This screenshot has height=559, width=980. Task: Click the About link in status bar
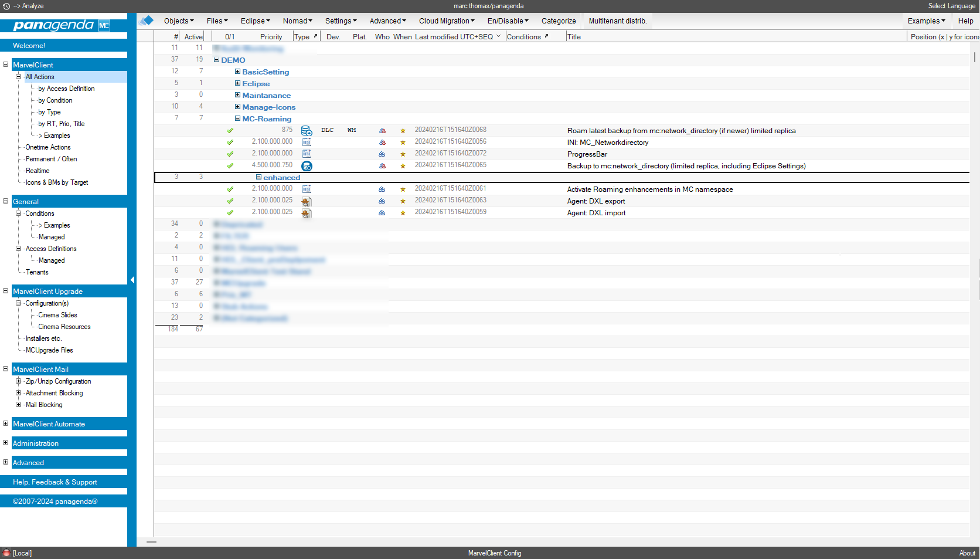tap(967, 553)
